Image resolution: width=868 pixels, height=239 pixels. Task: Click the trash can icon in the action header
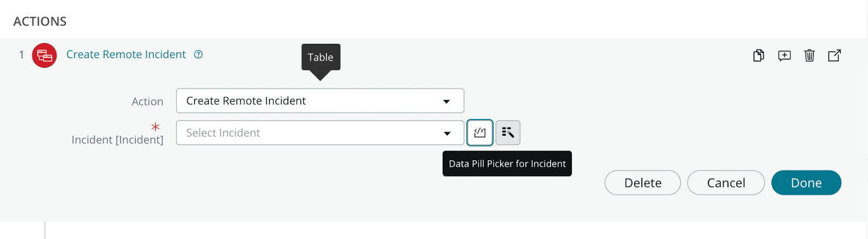point(809,55)
